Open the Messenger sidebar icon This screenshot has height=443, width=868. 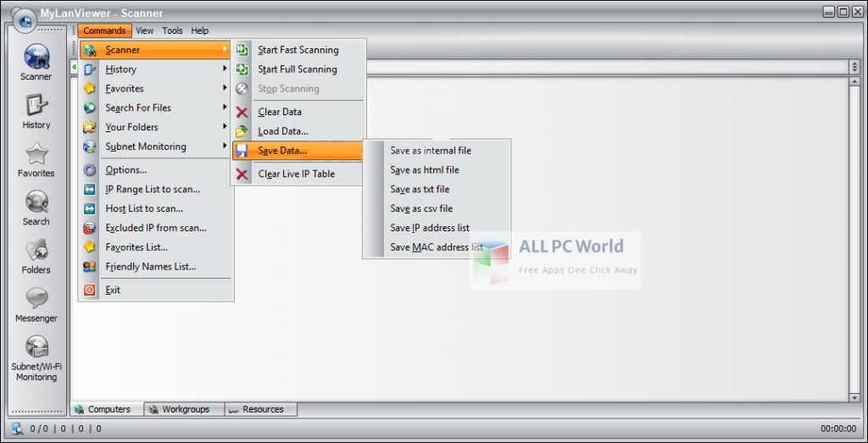[x=36, y=305]
